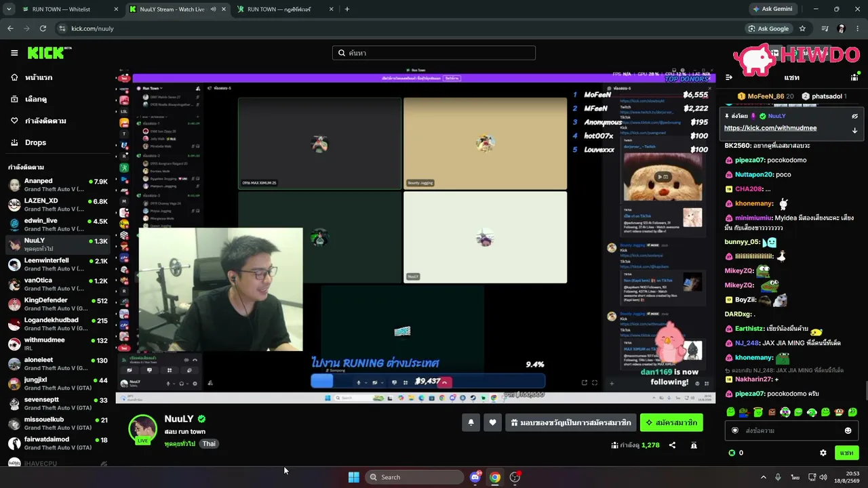Click Ask Google in address bar
The image size is (868, 488).
(768, 28)
